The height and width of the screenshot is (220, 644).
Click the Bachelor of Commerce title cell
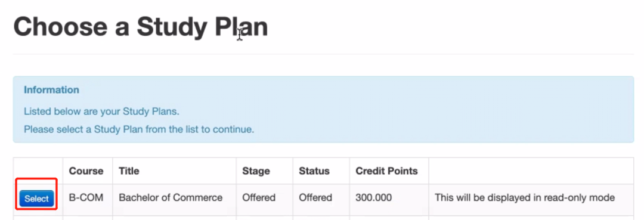click(x=171, y=198)
